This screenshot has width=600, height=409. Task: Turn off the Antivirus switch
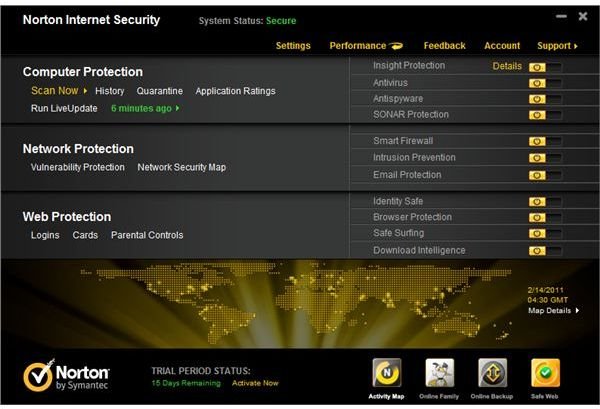tap(545, 83)
